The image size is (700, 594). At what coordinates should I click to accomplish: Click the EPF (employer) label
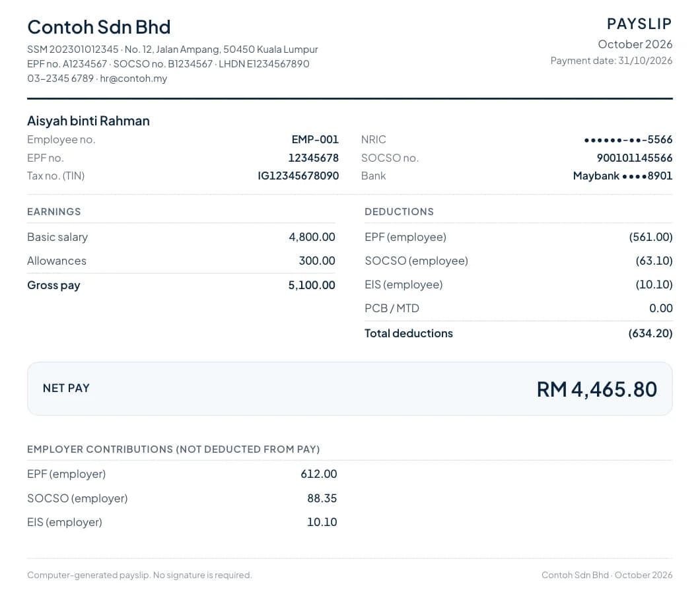click(x=67, y=474)
